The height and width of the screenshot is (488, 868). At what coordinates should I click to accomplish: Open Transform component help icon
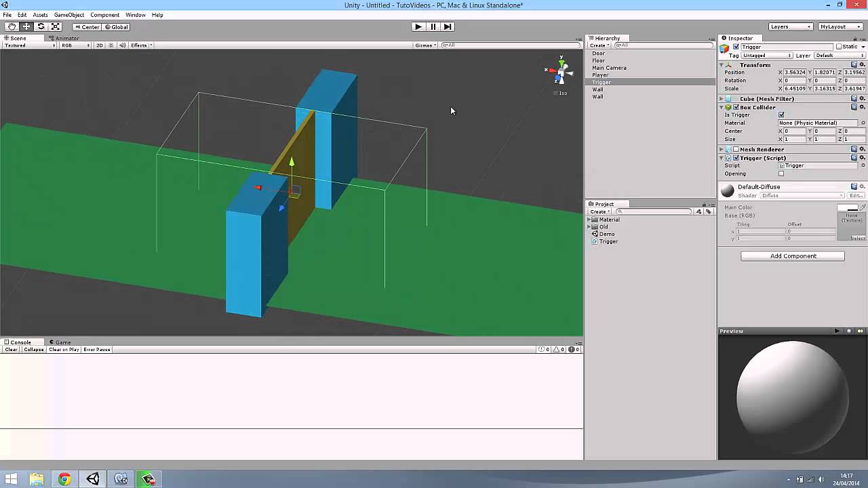(854, 65)
